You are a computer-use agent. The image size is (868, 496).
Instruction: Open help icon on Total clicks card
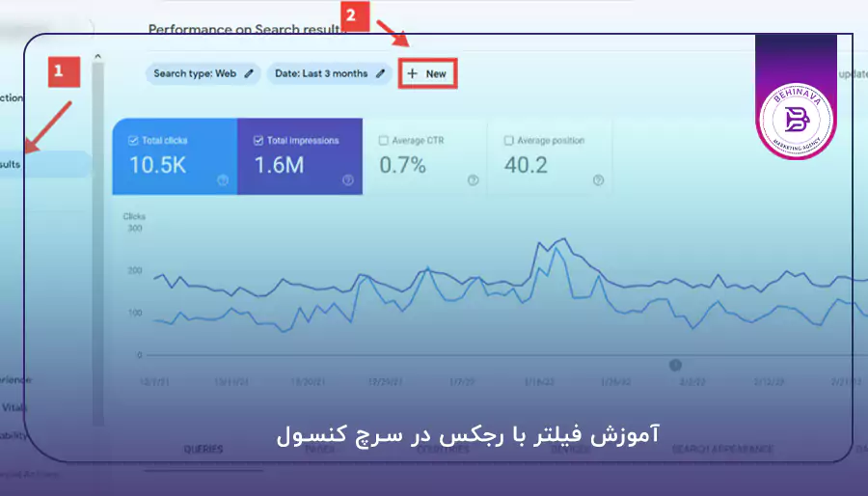pyautogui.click(x=223, y=179)
